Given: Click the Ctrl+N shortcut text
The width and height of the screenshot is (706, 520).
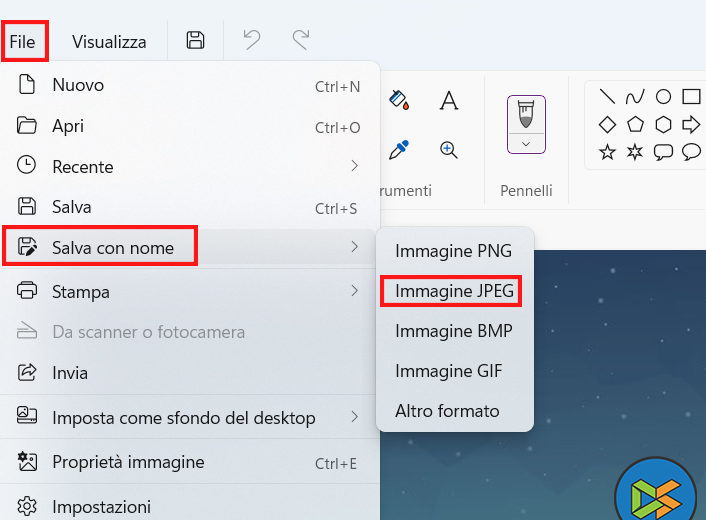Looking at the screenshot, I should (337, 87).
